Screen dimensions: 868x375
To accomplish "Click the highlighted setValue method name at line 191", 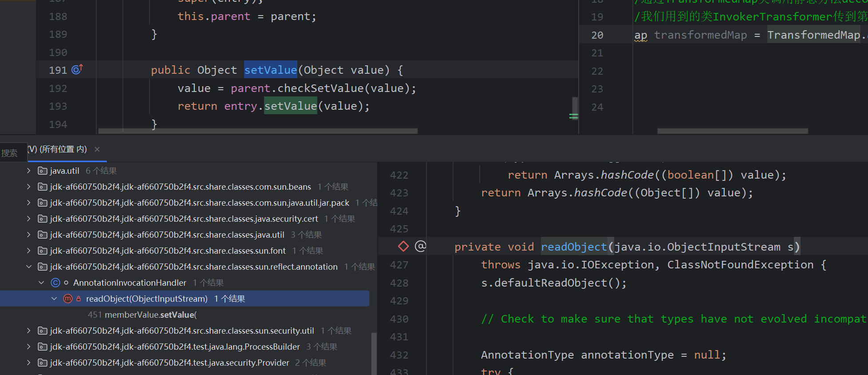I will tap(270, 70).
